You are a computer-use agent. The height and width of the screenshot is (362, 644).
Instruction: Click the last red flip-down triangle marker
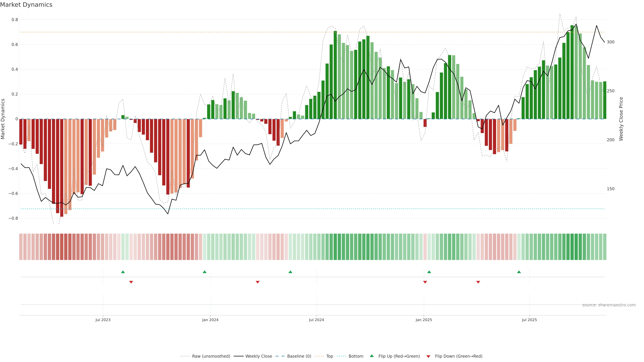pyautogui.click(x=478, y=282)
